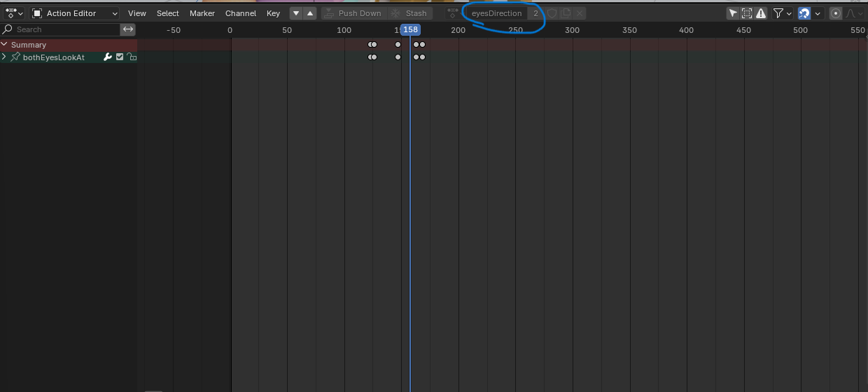The width and height of the screenshot is (868, 392).
Task: Click the Push Down button
Action: (353, 13)
